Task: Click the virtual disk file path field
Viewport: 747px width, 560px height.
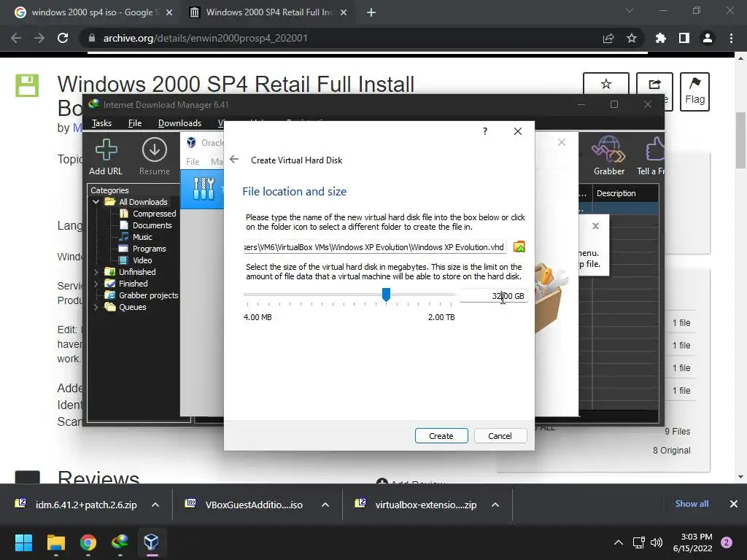Action: tap(374, 247)
